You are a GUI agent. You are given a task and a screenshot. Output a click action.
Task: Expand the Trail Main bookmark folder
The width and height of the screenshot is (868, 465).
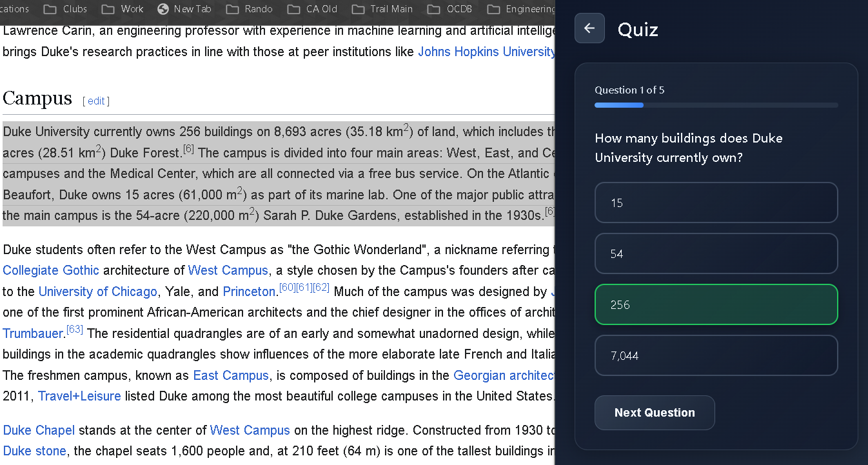click(382, 9)
